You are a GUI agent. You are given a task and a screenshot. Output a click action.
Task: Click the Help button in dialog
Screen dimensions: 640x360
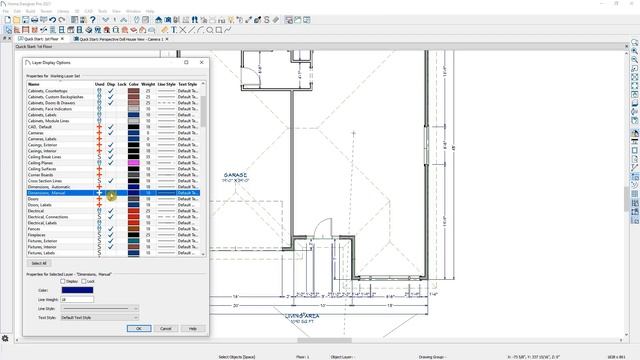tap(193, 329)
